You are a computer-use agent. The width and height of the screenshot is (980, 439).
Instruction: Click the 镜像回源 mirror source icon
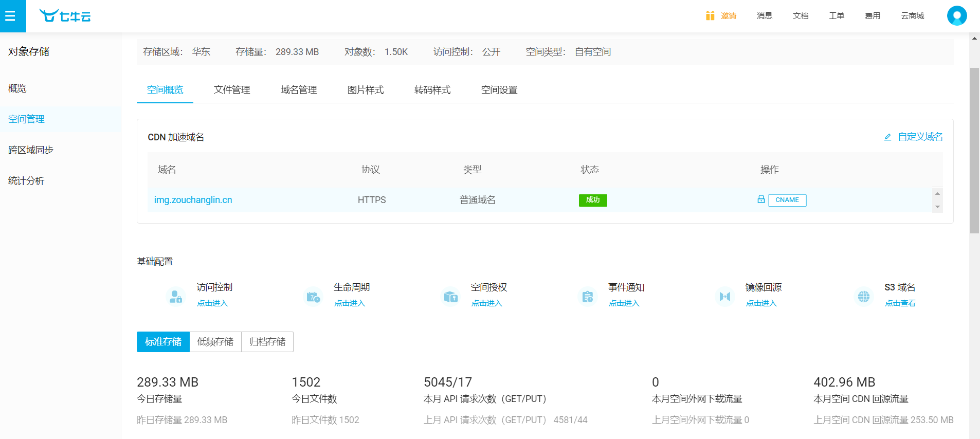[x=725, y=297]
